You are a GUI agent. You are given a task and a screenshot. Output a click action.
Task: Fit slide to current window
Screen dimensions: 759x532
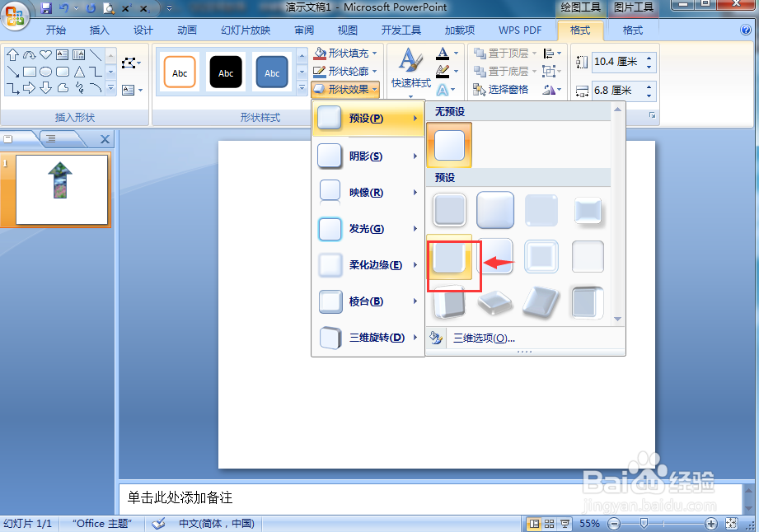pos(732,523)
